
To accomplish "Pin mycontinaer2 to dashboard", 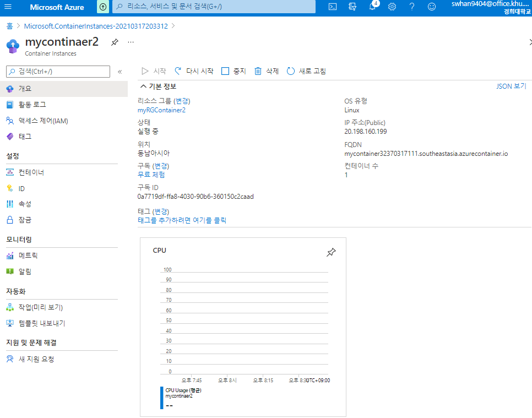I will [115, 42].
